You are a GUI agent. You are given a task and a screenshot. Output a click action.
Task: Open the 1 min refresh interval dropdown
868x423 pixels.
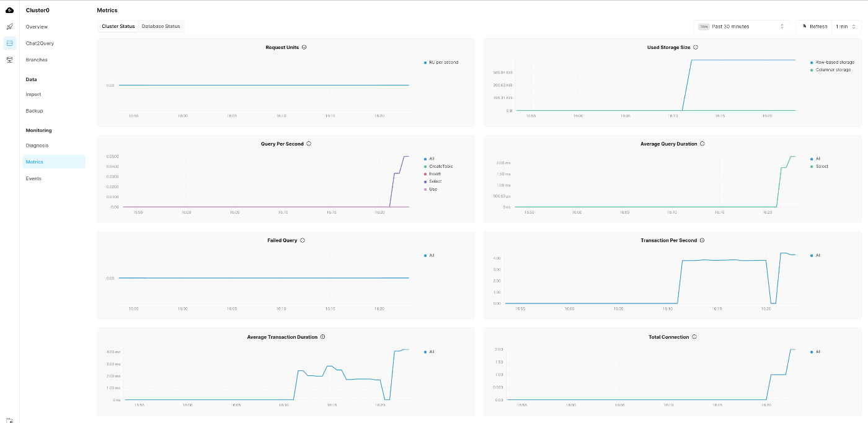coord(846,27)
